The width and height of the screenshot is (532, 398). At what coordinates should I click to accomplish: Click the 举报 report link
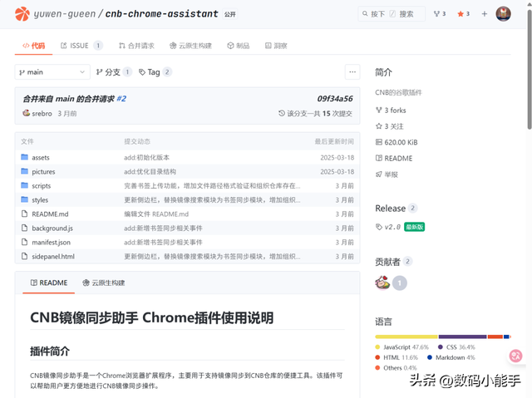pos(387,174)
